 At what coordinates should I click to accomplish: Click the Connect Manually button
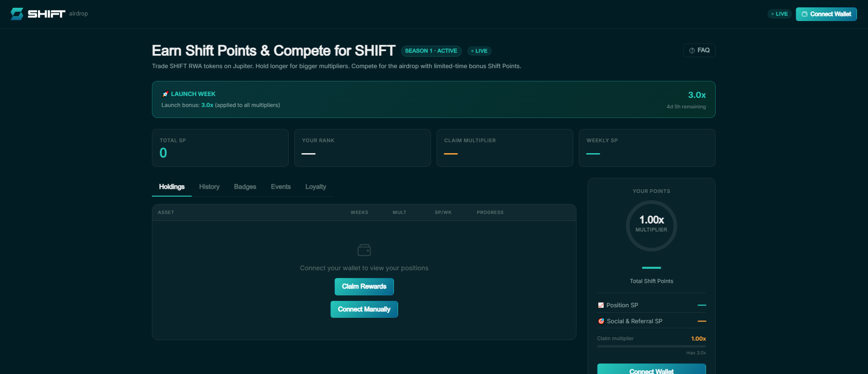364,310
